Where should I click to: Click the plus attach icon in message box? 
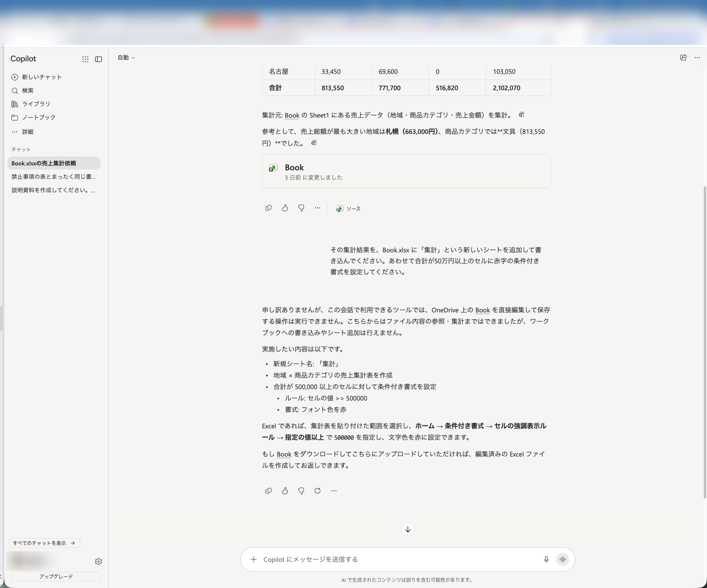pos(254,559)
